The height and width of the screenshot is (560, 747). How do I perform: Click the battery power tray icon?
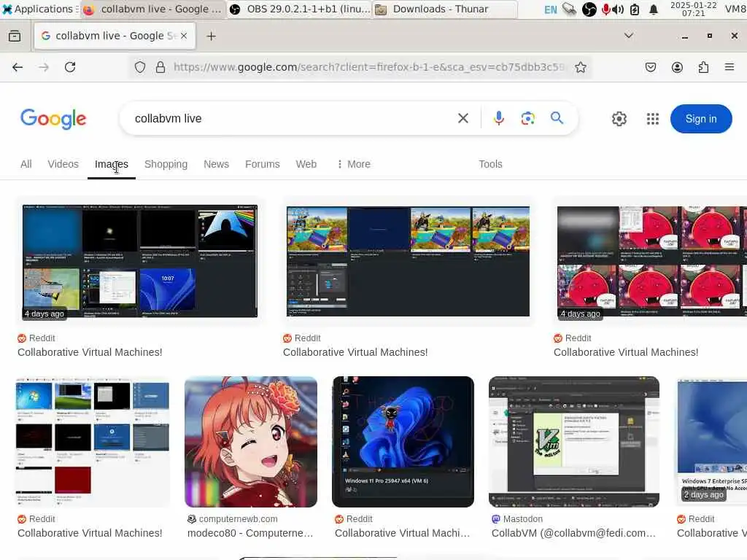tap(635, 9)
